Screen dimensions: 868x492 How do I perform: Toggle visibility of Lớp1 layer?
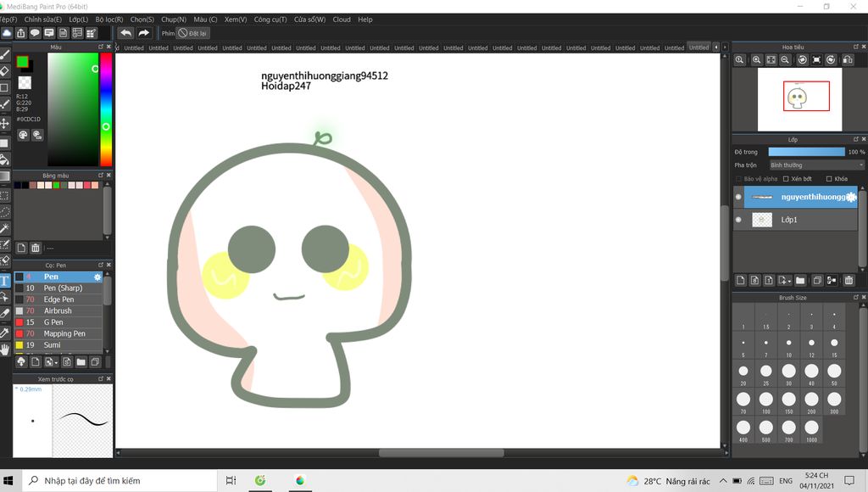point(738,220)
